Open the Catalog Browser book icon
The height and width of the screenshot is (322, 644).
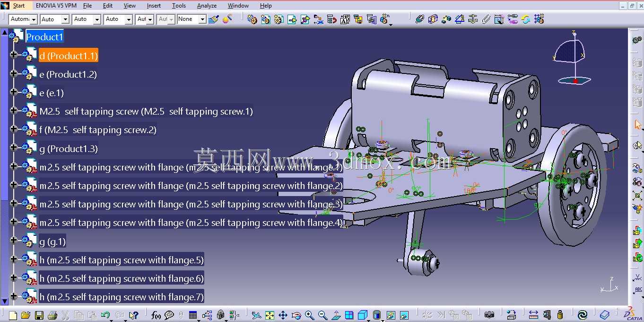(604, 315)
